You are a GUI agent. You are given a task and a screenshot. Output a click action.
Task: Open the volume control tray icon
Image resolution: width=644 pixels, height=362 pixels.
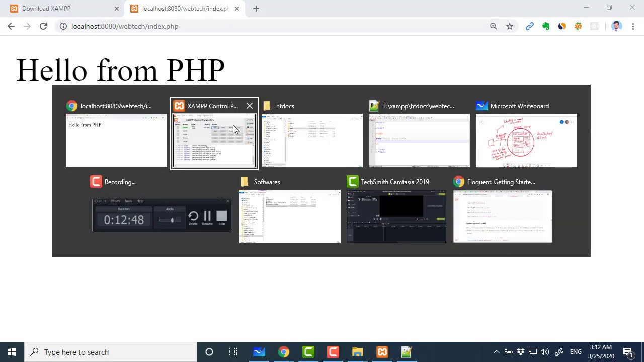point(545,352)
